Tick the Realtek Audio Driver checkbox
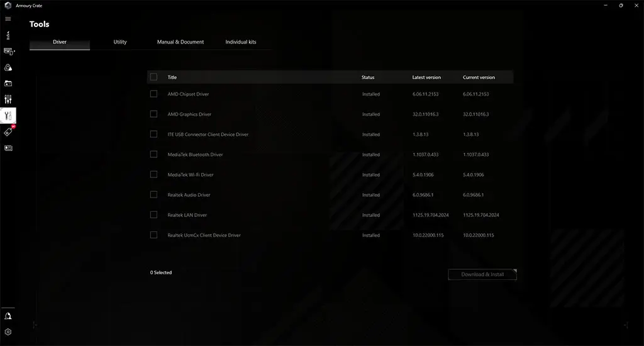The image size is (644, 346). coord(153,195)
